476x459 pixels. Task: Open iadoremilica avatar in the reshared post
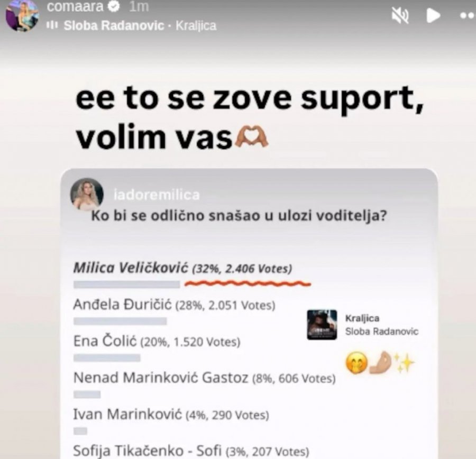(87, 194)
